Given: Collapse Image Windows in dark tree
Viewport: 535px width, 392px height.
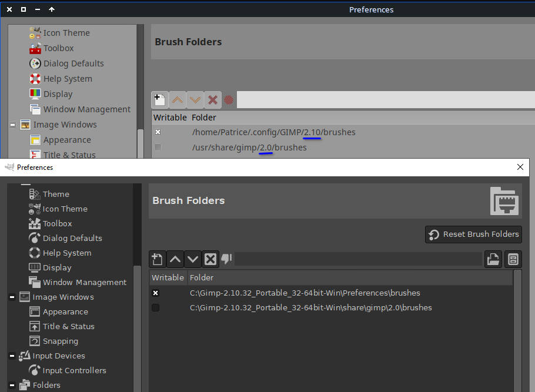Looking at the screenshot, I should 12,297.
